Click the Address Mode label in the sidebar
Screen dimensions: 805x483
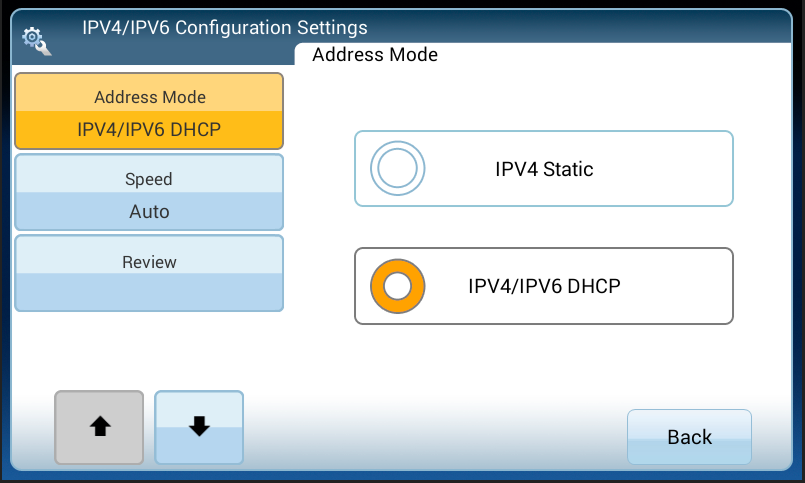(x=149, y=97)
